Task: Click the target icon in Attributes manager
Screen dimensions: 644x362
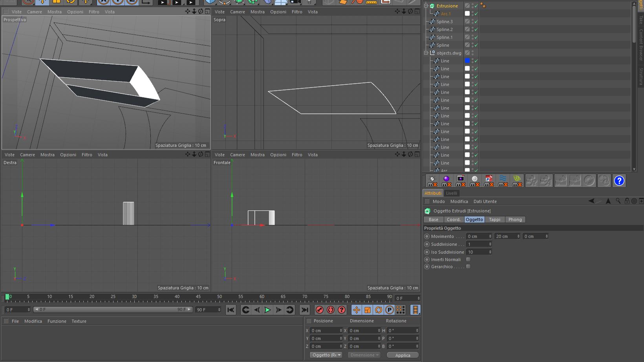Action: pos(634,201)
